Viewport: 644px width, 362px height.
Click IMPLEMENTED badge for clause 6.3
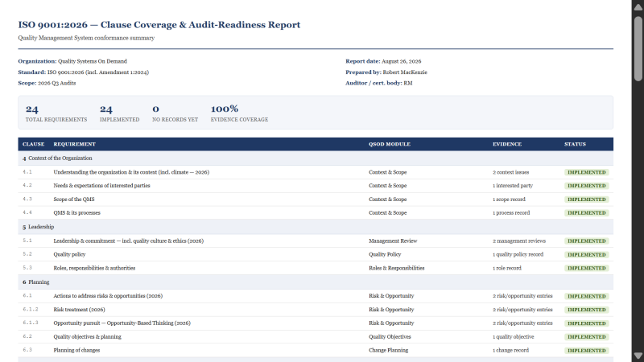coord(587,351)
